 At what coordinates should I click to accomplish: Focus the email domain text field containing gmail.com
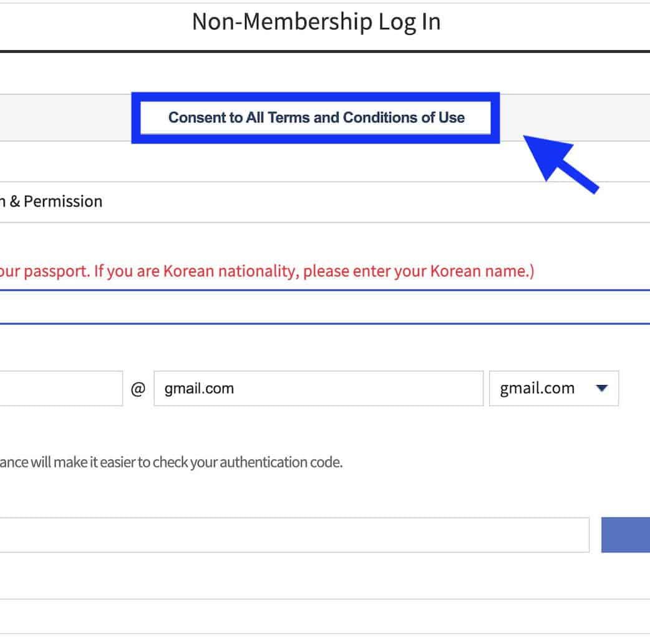pos(318,388)
